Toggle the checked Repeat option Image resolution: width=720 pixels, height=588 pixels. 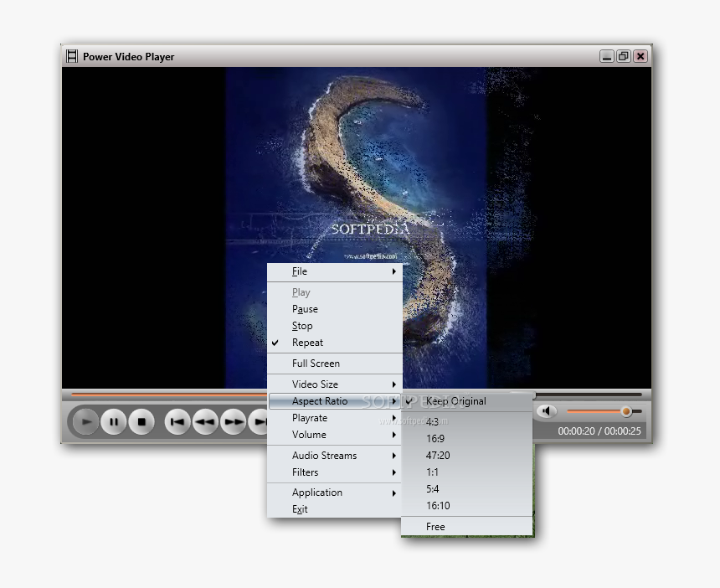coord(335,343)
